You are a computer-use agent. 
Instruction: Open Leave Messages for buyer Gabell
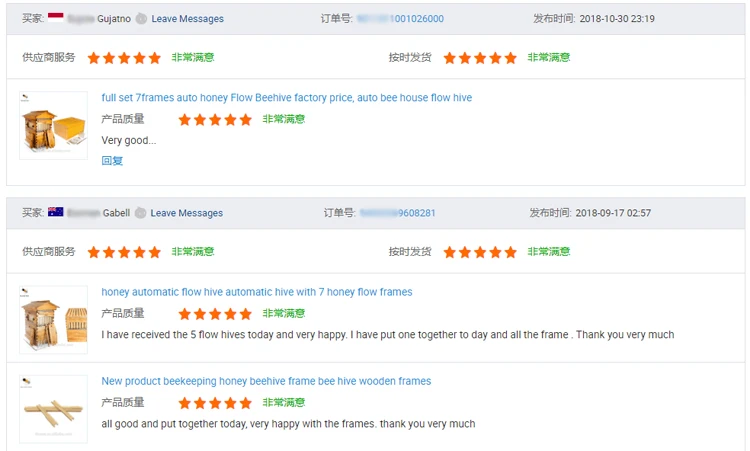tap(187, 213)
